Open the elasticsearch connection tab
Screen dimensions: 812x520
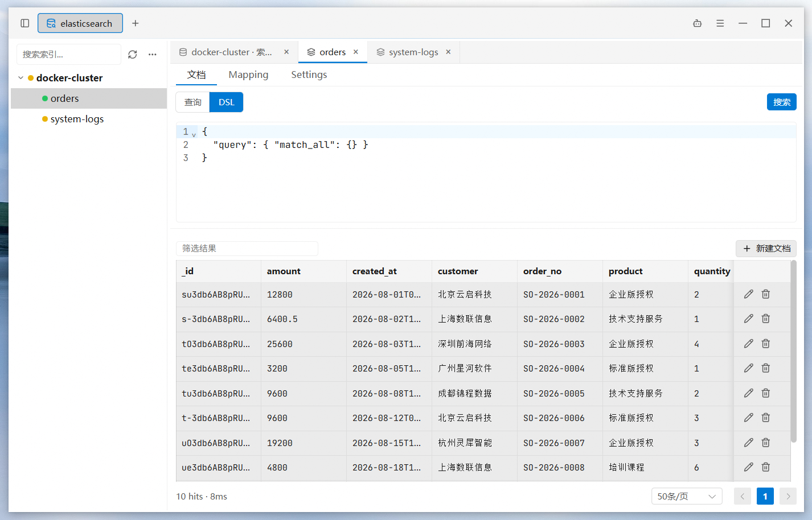pos(80,23)
